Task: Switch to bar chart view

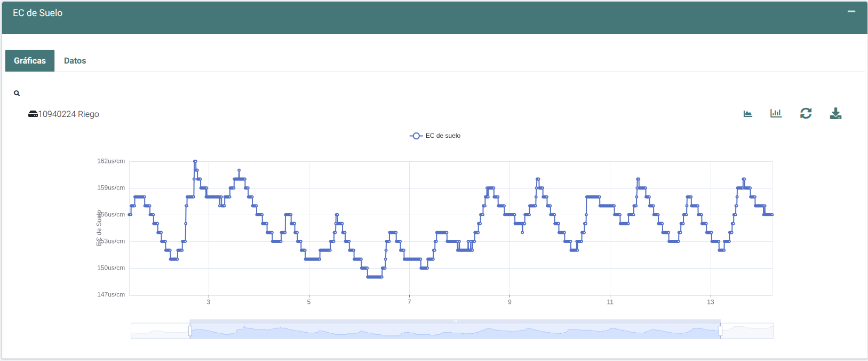Action: click(x=776, y=113)
